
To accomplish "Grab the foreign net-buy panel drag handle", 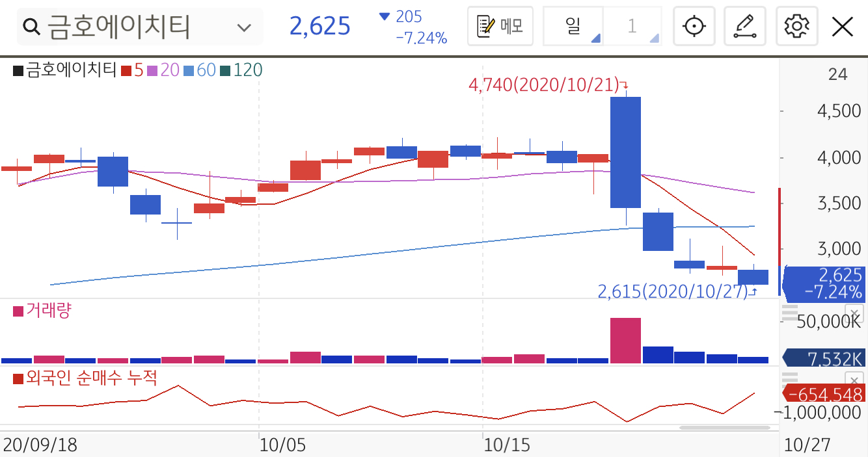I will 789,380.
